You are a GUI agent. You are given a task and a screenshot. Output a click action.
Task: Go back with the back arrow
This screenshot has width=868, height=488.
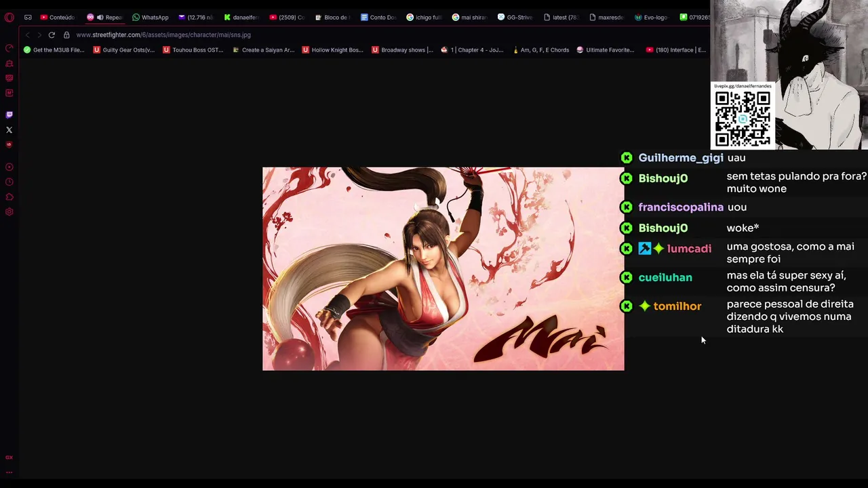[x=27, y=35]
